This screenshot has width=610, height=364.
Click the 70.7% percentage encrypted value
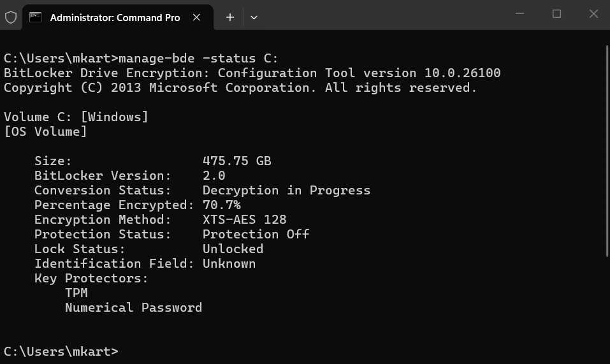tap(221, 205)
